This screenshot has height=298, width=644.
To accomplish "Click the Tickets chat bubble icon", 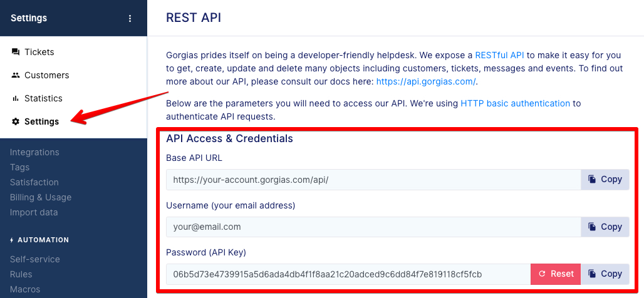I will [16, 52].
